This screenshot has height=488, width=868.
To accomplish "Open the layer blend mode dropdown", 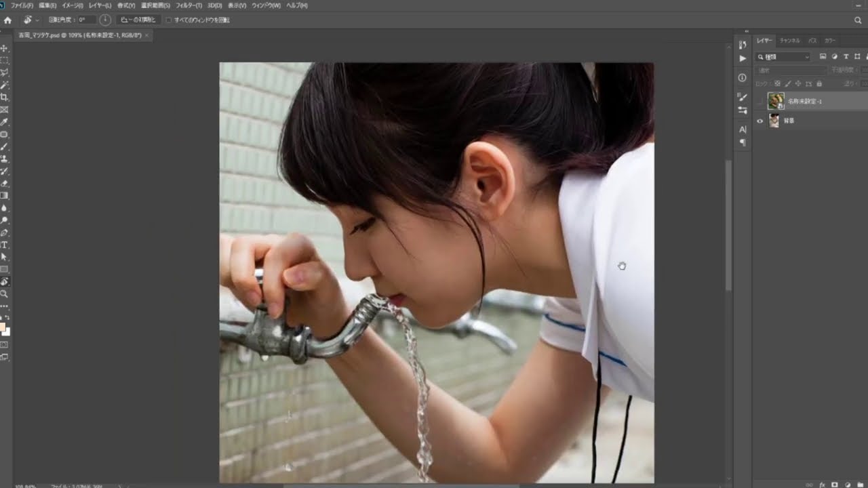I will [791, 70].
